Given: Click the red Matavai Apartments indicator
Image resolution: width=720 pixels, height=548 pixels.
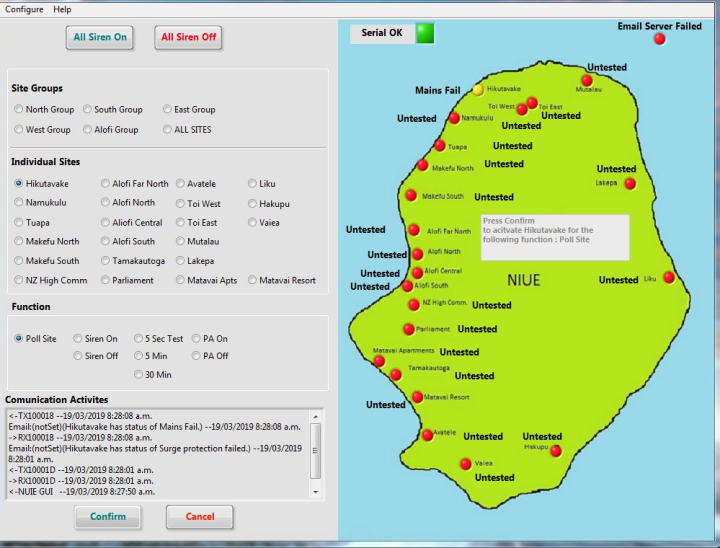Looking at the screenshot, I should point(379,361).
